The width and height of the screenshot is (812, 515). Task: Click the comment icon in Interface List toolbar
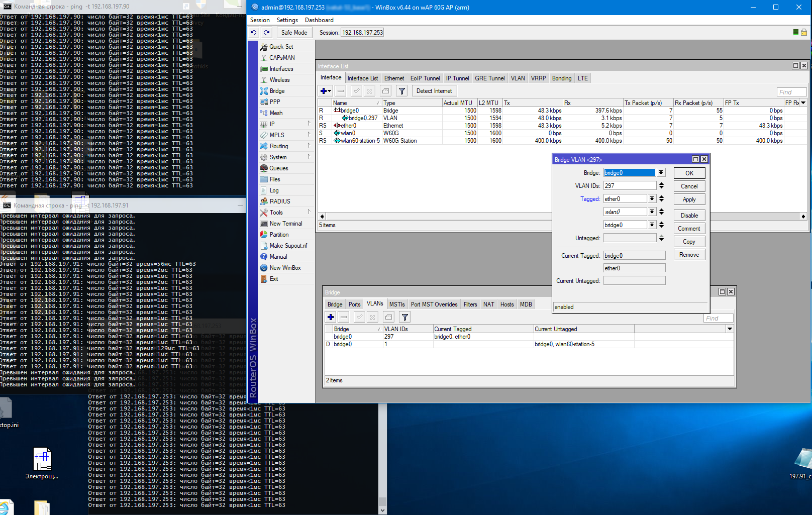tap(385, 91)
